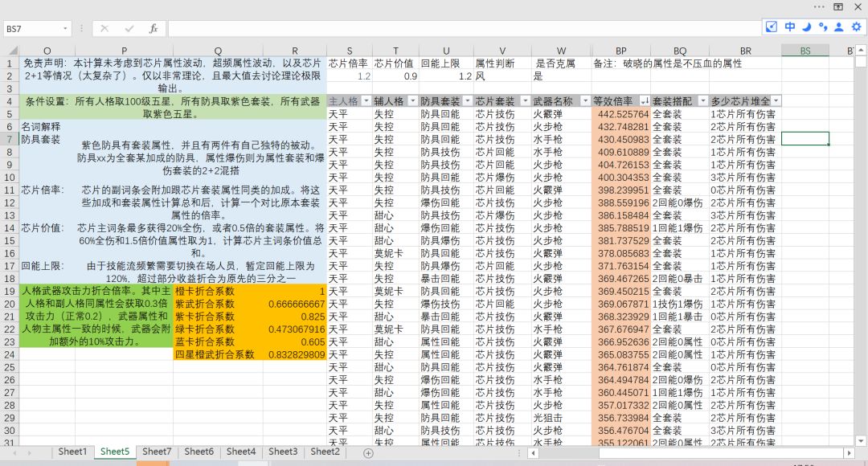Click the ribbon display options icon
The image size is (868, 466).
838,6
